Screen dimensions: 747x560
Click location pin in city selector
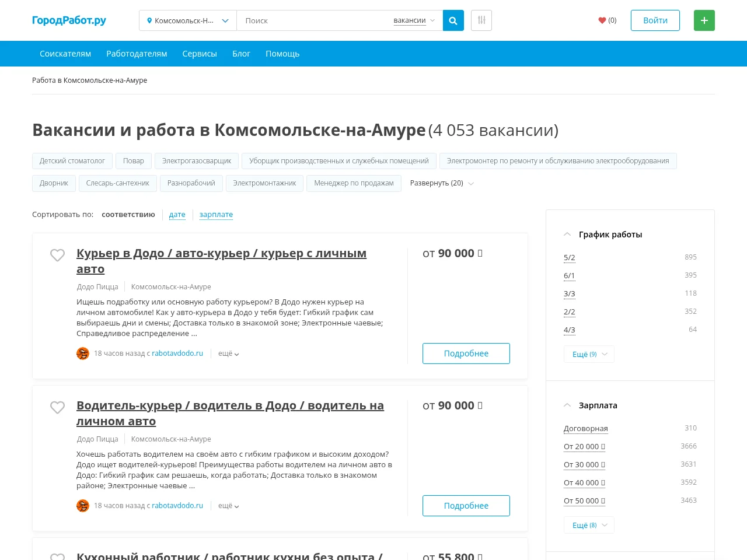point(149,20)
